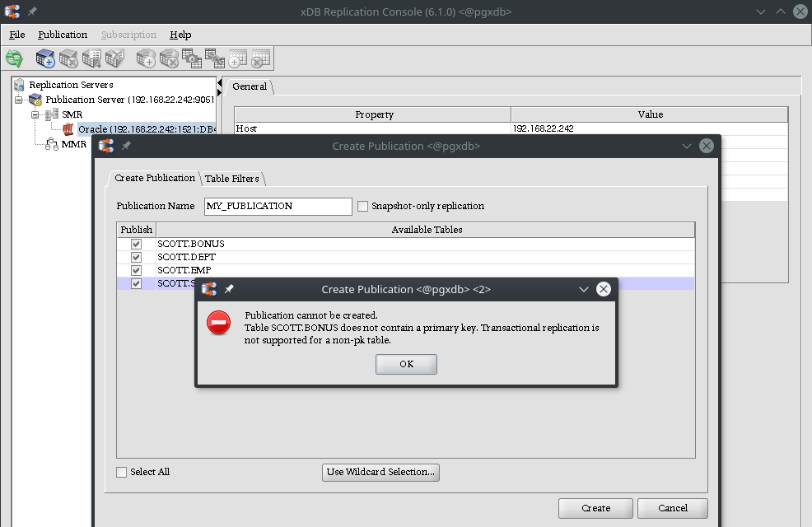Click the Host property cell
Image resolution: width=812 pixels, height=527 pixels.
373,128
